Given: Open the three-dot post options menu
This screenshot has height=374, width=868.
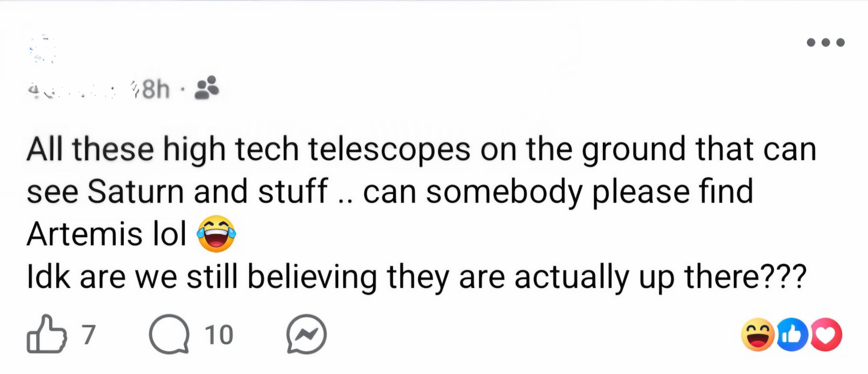Looking at the screenshot, I should 826,42.
